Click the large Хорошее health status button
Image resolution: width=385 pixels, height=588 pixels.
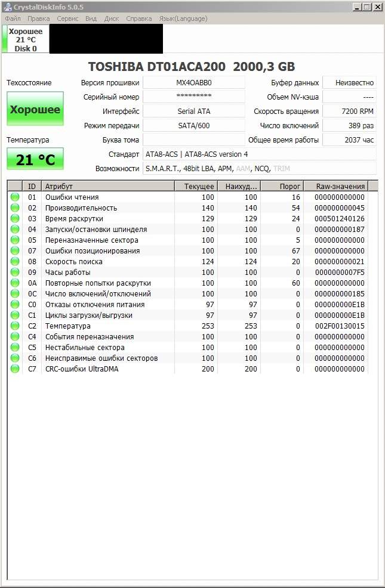[x=35, y=109]
